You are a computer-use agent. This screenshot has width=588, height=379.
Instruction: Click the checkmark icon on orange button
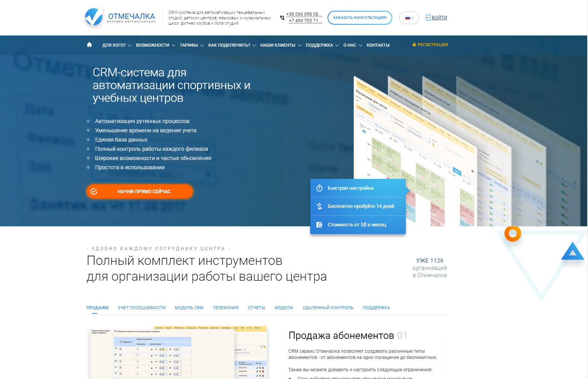coord(94,191)
